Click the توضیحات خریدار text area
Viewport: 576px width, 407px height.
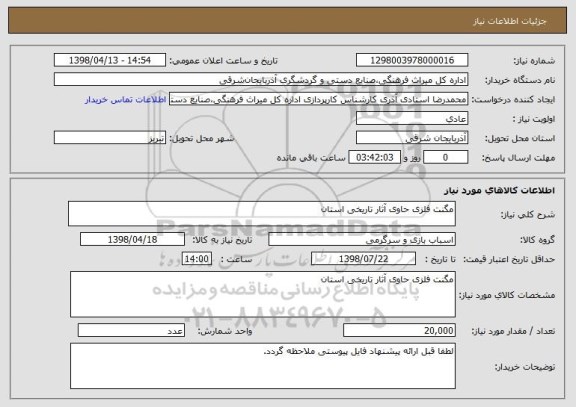pos(263,366)
